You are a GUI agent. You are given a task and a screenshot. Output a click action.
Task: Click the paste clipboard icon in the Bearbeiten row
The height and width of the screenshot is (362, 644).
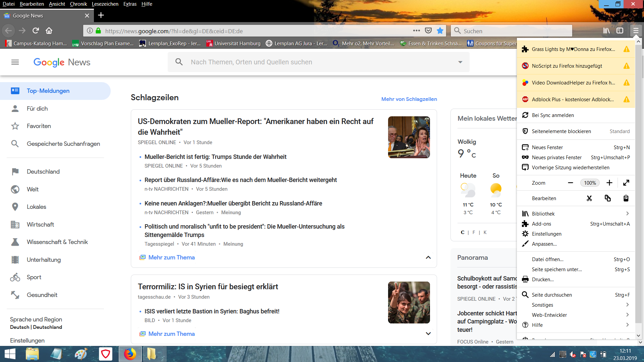pyautogui.click(x=626, y=198)
